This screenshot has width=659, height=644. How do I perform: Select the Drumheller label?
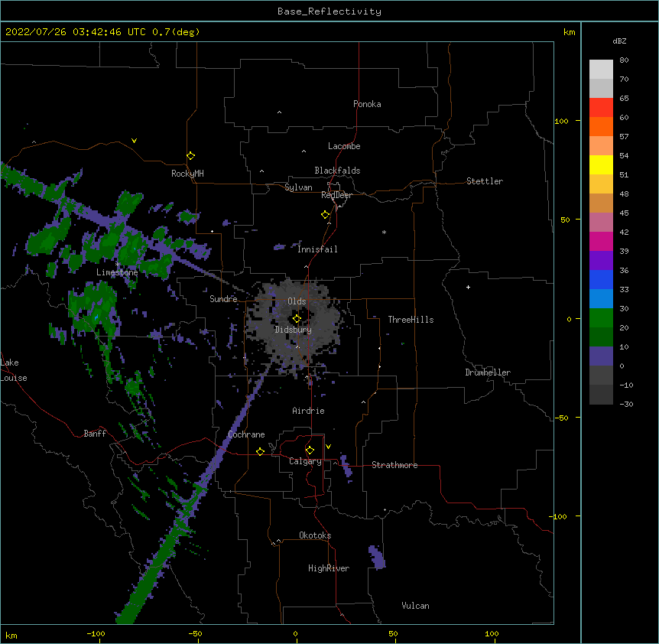coord(488,372)
